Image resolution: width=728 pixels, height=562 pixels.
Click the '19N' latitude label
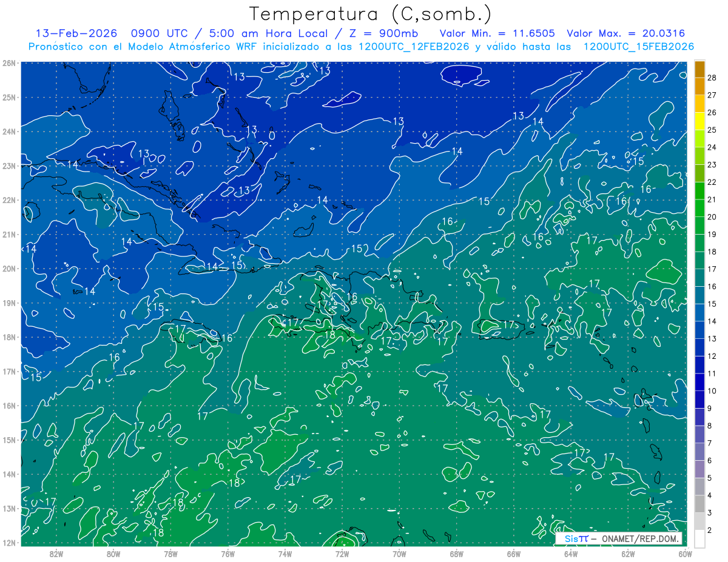[8, 303]
